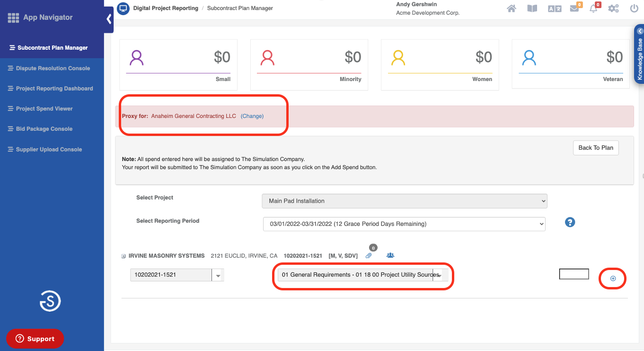The width and height of the screenshot is (644, 351).
Task: Click the red Support button
Action: tap(35, 339)
